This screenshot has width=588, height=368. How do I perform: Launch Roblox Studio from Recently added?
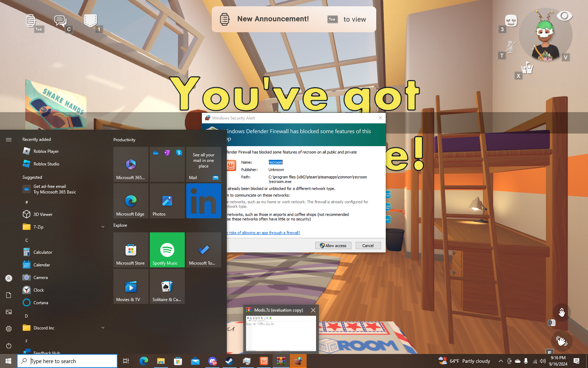63,164
